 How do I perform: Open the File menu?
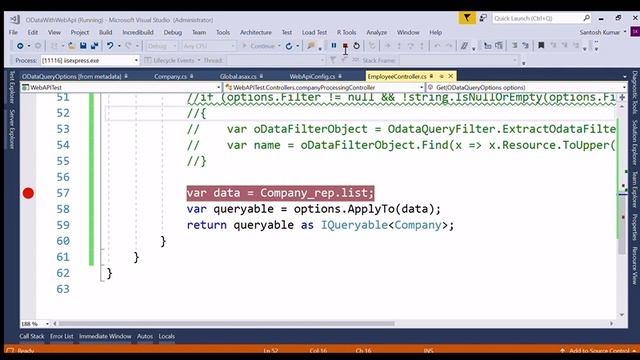(x=13, y=32)
